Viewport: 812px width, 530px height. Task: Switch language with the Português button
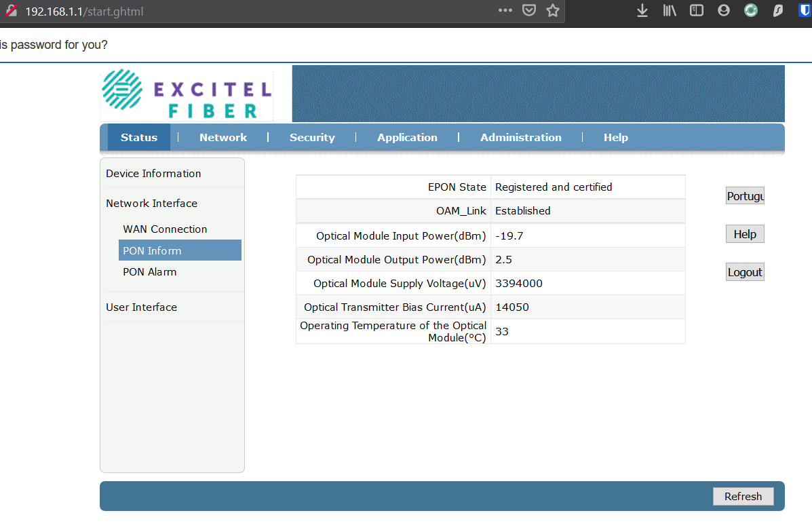(744, 195)
